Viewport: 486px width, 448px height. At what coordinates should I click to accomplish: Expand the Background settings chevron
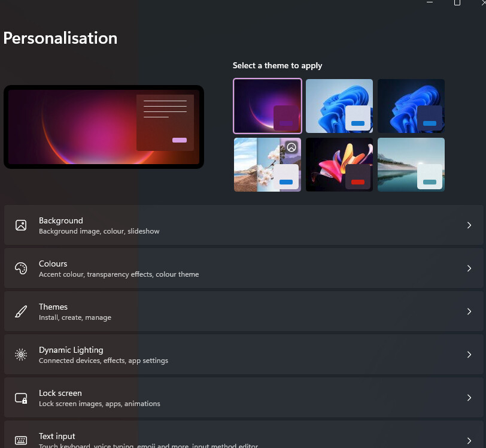[x=469, y=225]
